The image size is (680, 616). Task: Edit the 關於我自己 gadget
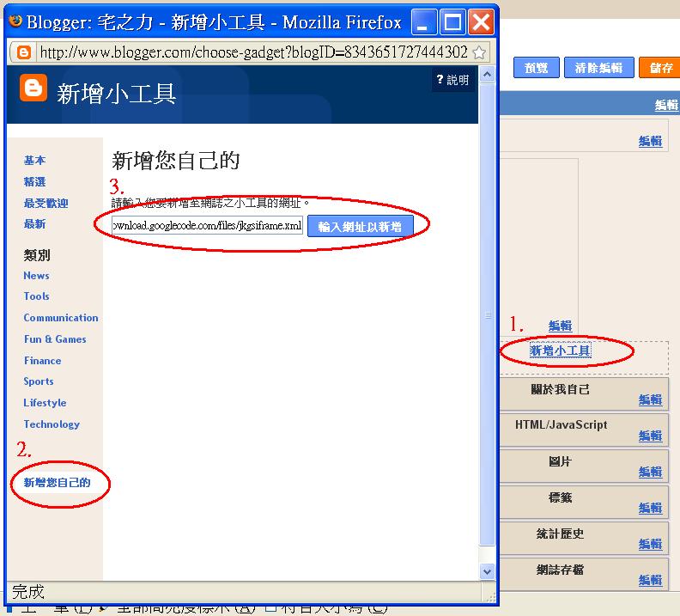(650, 399)
